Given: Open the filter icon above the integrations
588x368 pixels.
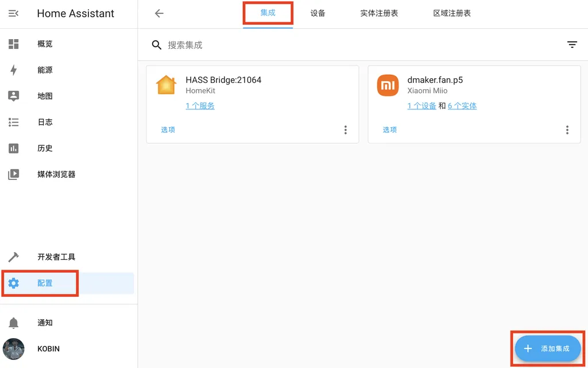Looking at the screenshot, I should tap(572, 44).
